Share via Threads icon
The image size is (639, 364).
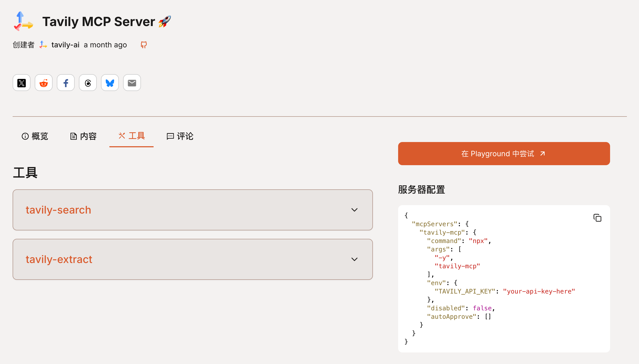(x=88, y=83)
